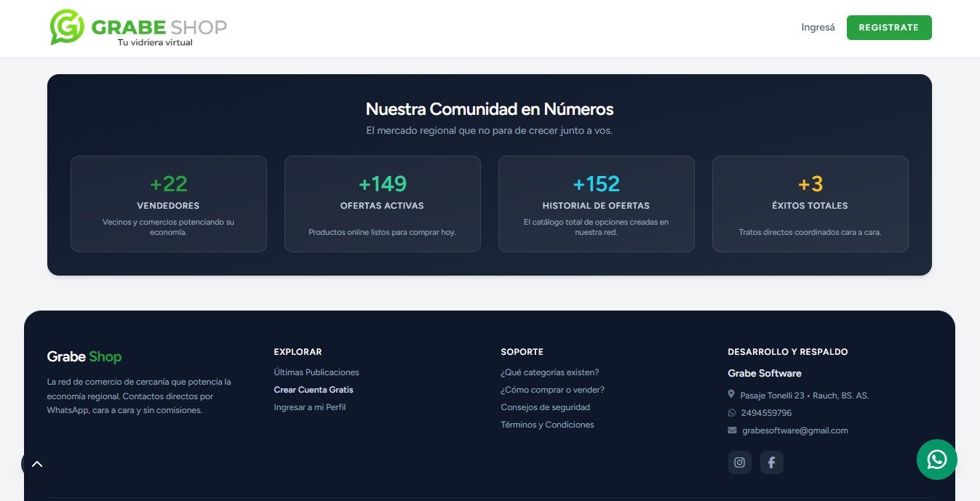Click the Grabe Software company name
This screenshot has width=980, height=501.
[x=765, y=373]
